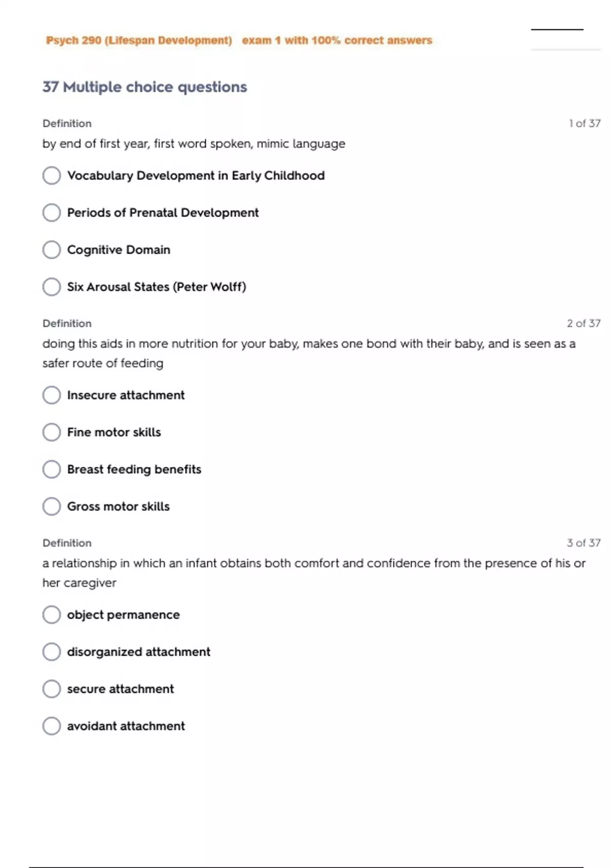This screenshot has height=868, width=613.
Task: Pick 'Six Arousal States (Peter Wolff)' answer
Action: tap(52, 287)
